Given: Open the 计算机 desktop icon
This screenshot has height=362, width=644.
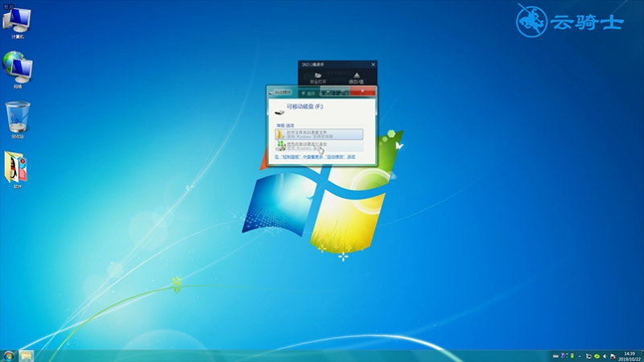Looking at the screenshot, I should [17, 23].
